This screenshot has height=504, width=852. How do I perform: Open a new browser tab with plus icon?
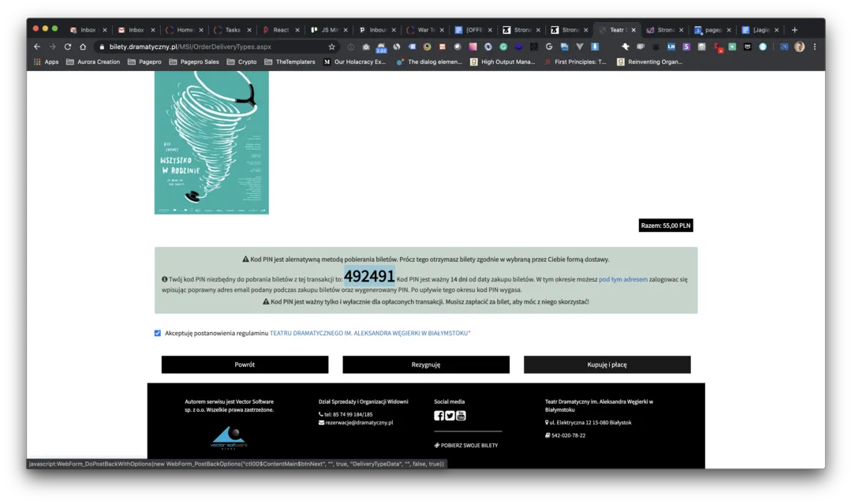pyautogui.click(x=794, y=30)
